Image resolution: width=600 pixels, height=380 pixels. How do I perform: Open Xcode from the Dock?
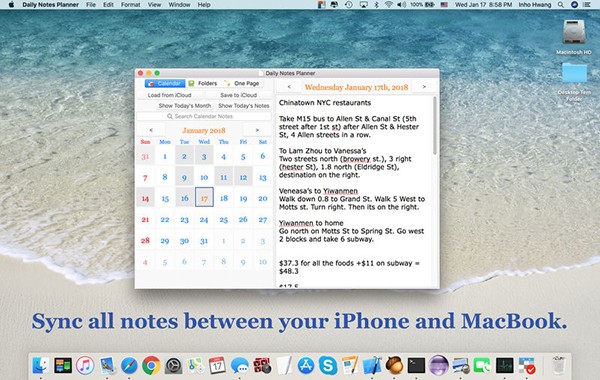coord(372,365)
